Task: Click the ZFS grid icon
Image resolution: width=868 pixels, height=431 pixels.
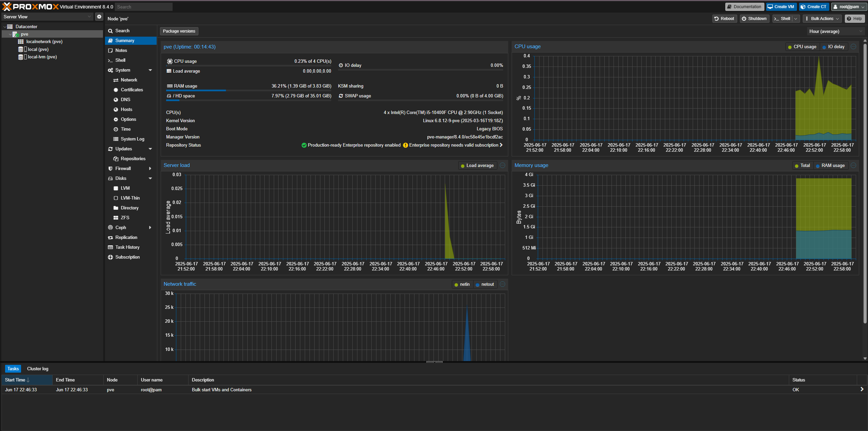Action: [x=116, y=218]
